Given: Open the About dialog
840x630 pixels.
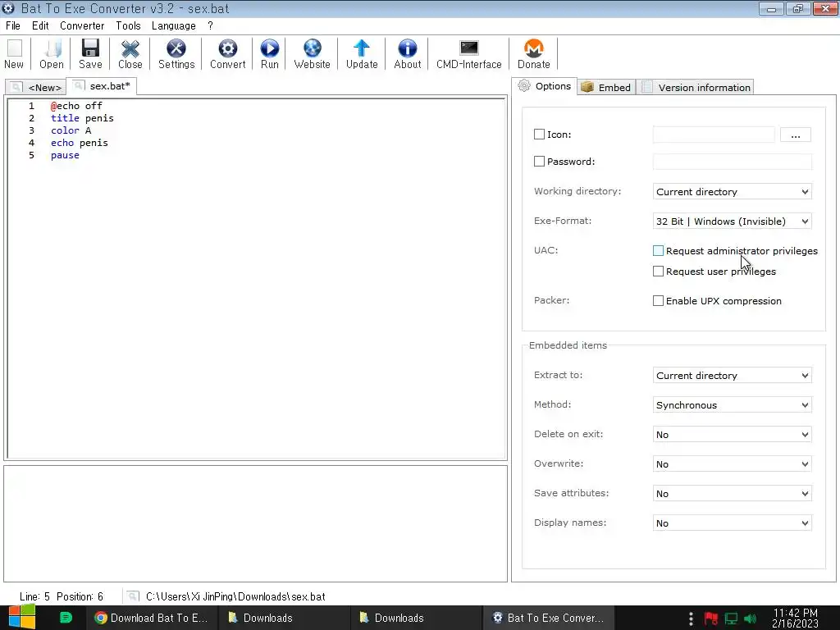Looking at the screenshot, I should coord(407,53).
